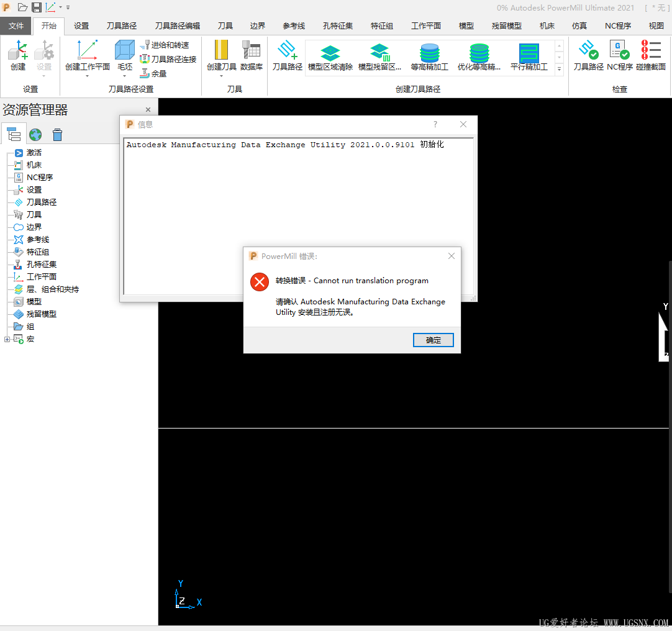672x631 pixels.
Task: Switch to the globe browser tab in explorer
Action: coord(35,135)
